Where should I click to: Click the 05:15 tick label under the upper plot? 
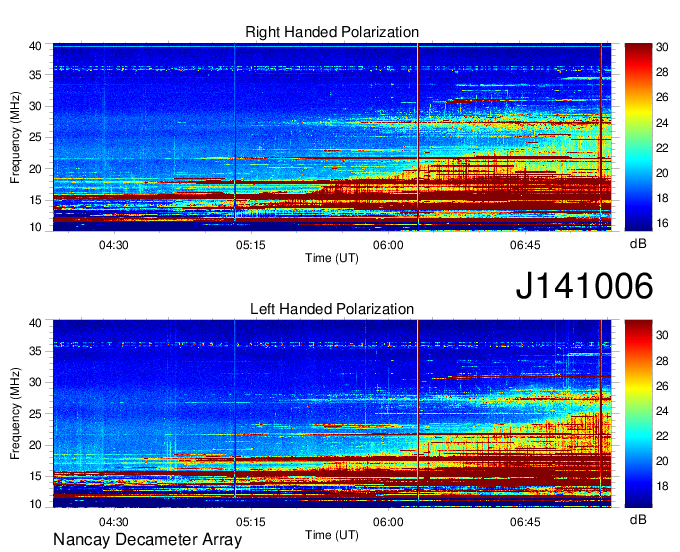coord(251,245)
